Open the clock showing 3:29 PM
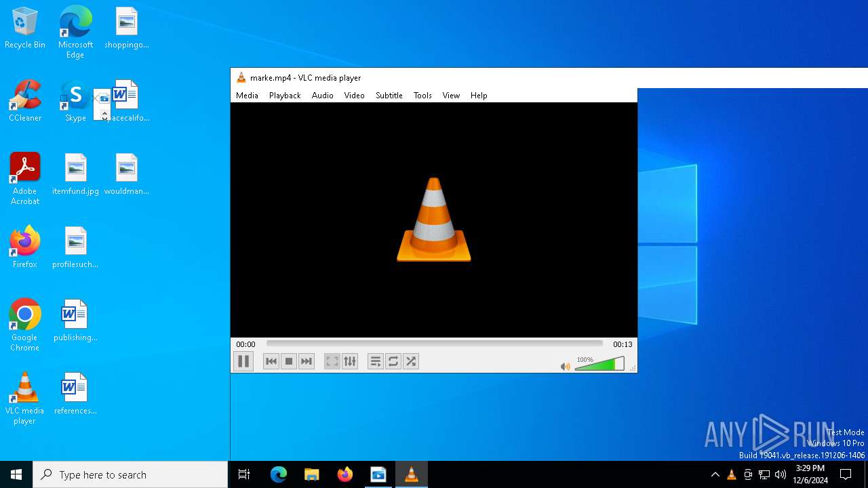 click(x=810, y=474)
